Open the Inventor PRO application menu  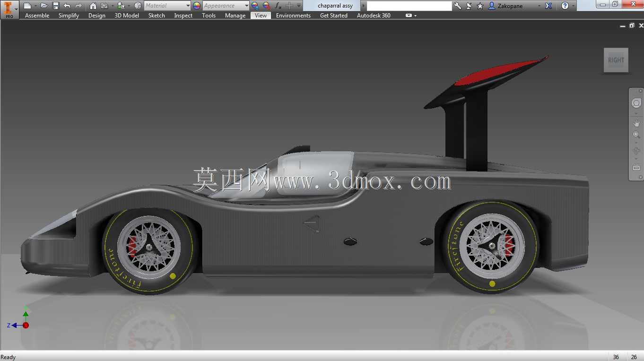tap(9, 10)
